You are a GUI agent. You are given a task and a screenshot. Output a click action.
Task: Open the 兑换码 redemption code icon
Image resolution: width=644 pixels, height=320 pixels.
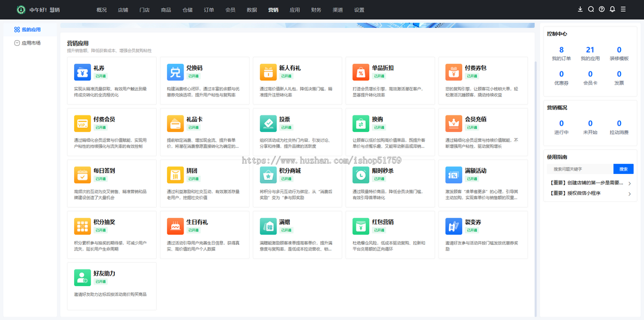click(x=175, y=72)
